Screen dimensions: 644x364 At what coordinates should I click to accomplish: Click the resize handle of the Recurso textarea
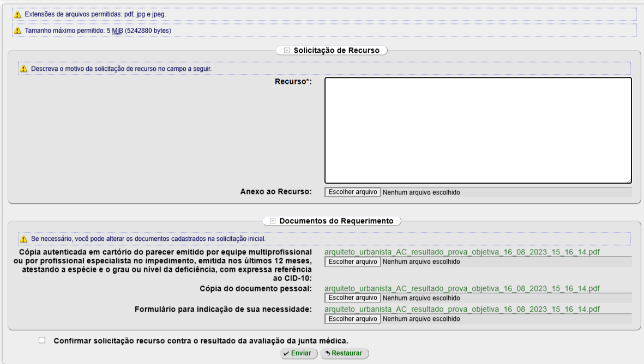pyautogui.click(x=629, y=180)
